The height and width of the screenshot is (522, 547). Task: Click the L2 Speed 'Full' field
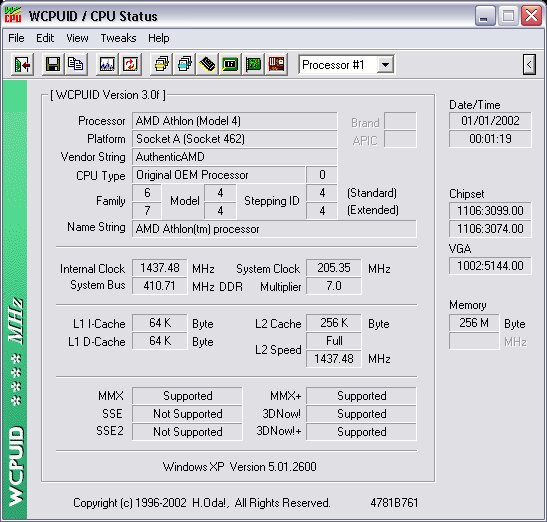click(x=334, y=341)
